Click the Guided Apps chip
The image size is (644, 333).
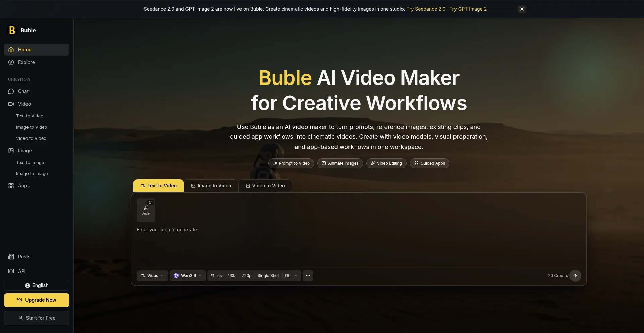[430, 163]
